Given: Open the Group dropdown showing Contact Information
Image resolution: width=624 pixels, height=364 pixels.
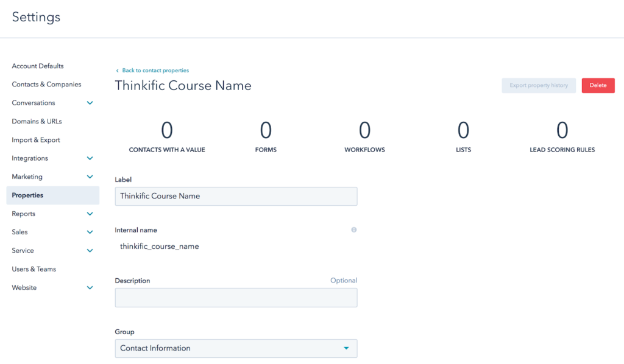Looking at the screenshot, I should click(x=236, y=349).
